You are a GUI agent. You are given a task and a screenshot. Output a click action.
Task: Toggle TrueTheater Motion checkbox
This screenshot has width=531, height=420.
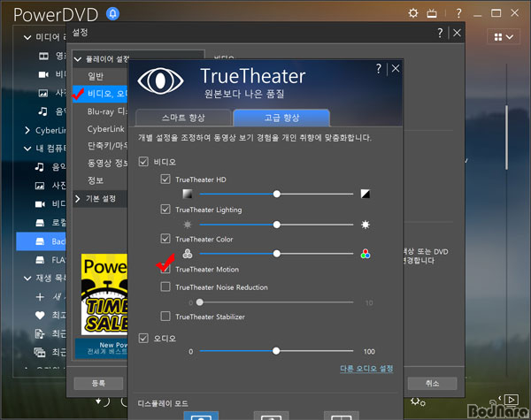point(165,269)
